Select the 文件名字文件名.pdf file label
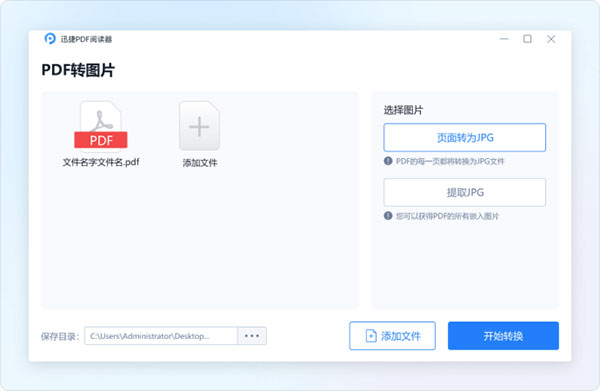 point(101,162)
